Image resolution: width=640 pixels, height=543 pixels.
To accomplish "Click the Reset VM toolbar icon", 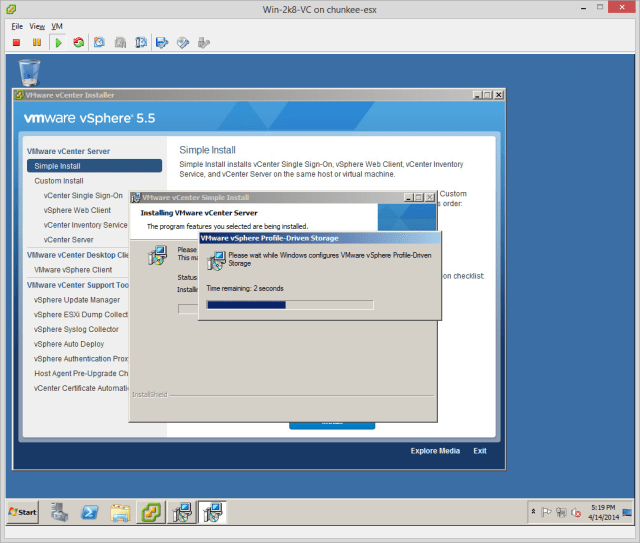I will 78,42.
